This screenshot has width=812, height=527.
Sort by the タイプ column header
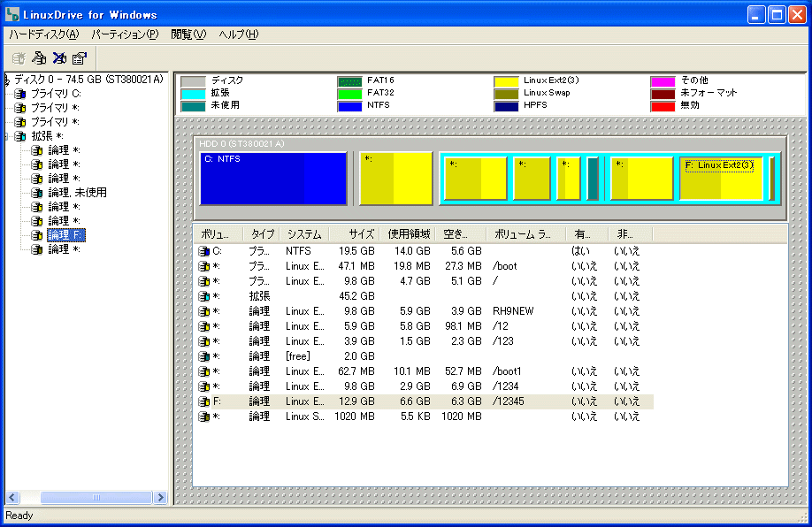pos(262,234)
